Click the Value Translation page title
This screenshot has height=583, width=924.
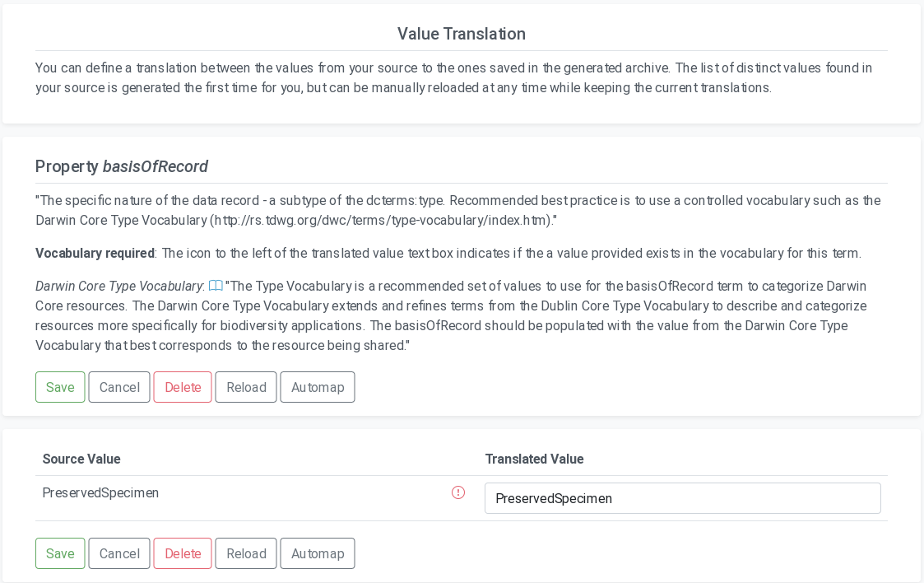point(462,34)
